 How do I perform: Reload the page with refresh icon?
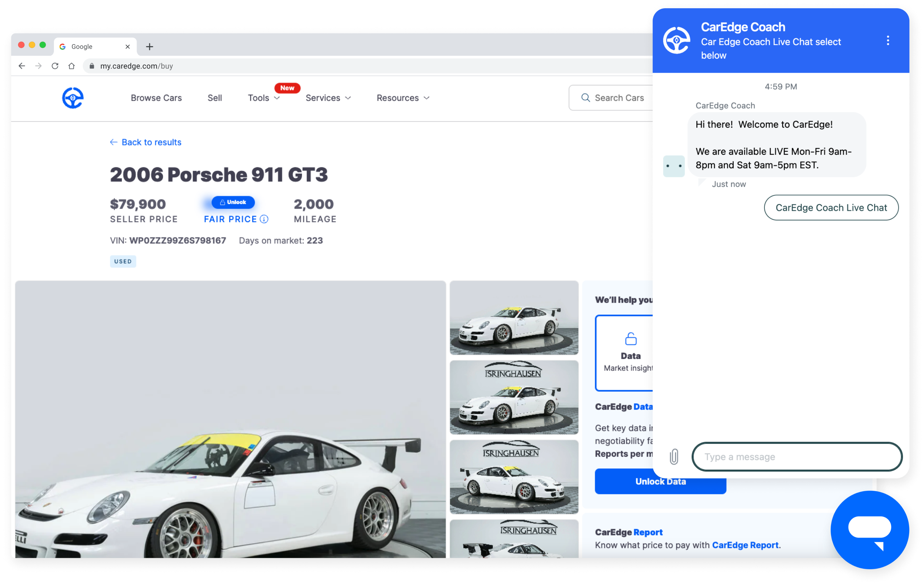pyautogui.click(x=55, y=66)
